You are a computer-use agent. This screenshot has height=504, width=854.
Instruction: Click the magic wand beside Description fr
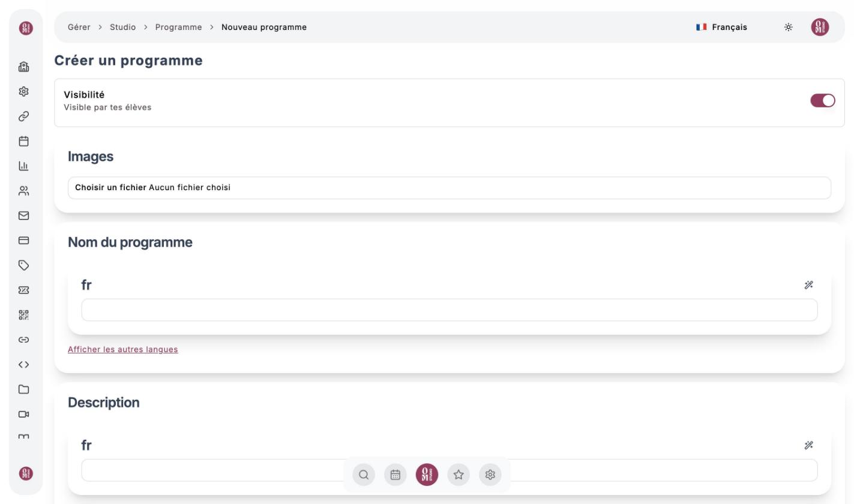pyautogui.click(x=808, y=445)
